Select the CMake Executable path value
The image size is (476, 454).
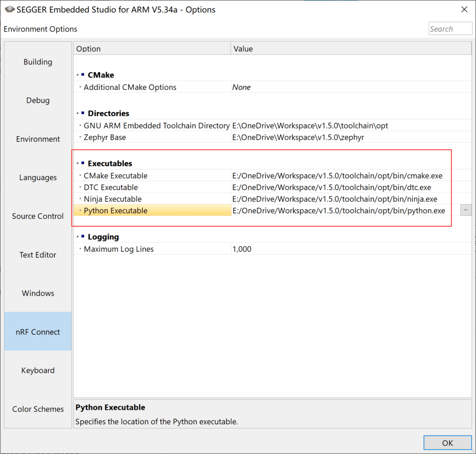point(337,176)
